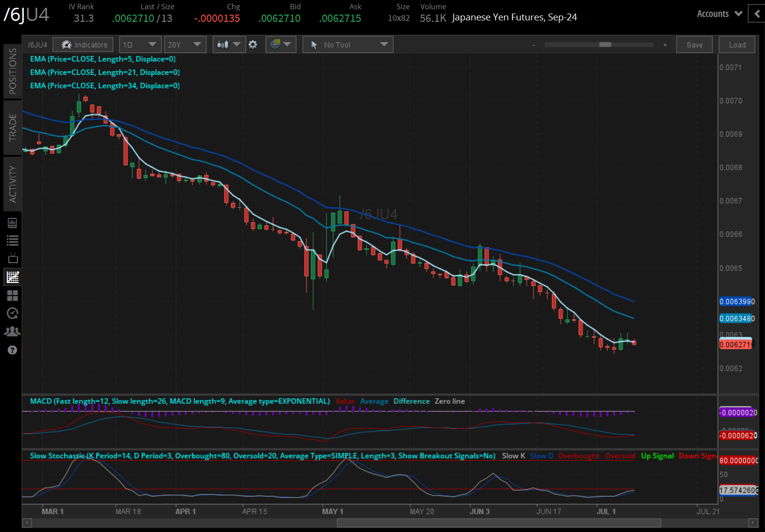Select the EMA Length=5 study label

(x=103, y=59)
